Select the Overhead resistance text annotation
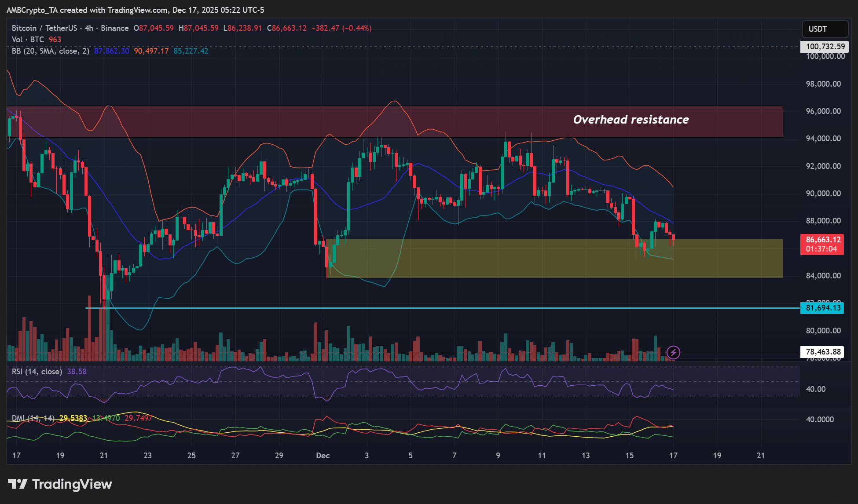858x504 pixels. [x=631, y=119]
